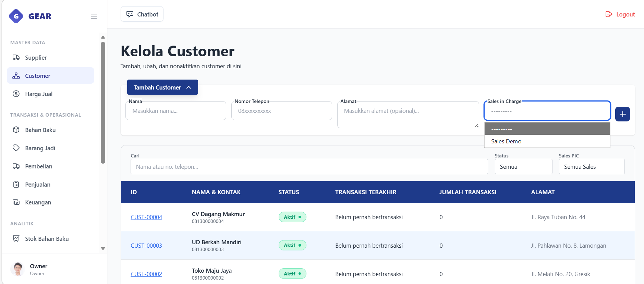This screenshot has height=284, width=644.
Task: Select the blank dashes option
Action: pyautogui.click(x=547, y=129)
